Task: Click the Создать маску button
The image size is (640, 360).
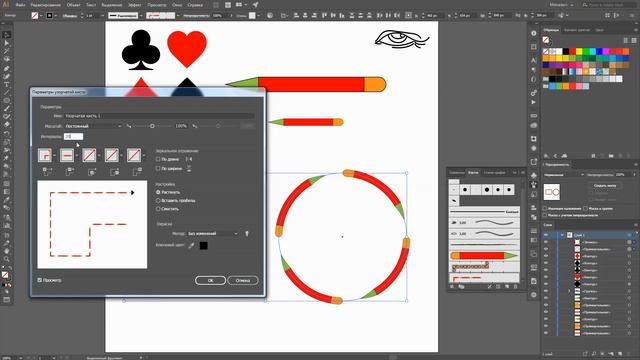Action: pos(605,186)
